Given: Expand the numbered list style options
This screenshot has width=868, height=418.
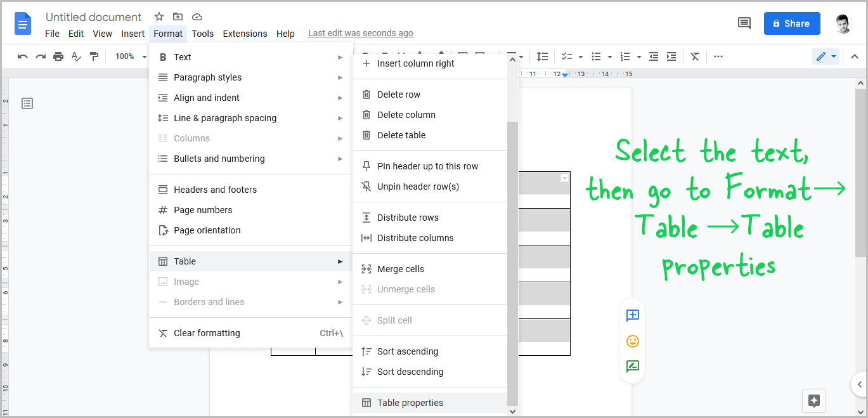Looking at the screenshot, I should [640, 56].
